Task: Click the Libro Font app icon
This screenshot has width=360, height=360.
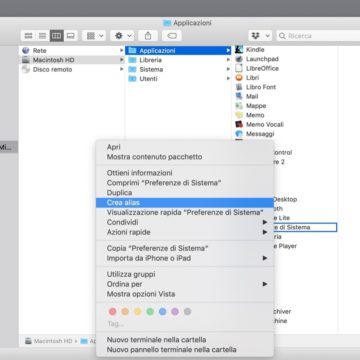Action: (x=239, y=87)
